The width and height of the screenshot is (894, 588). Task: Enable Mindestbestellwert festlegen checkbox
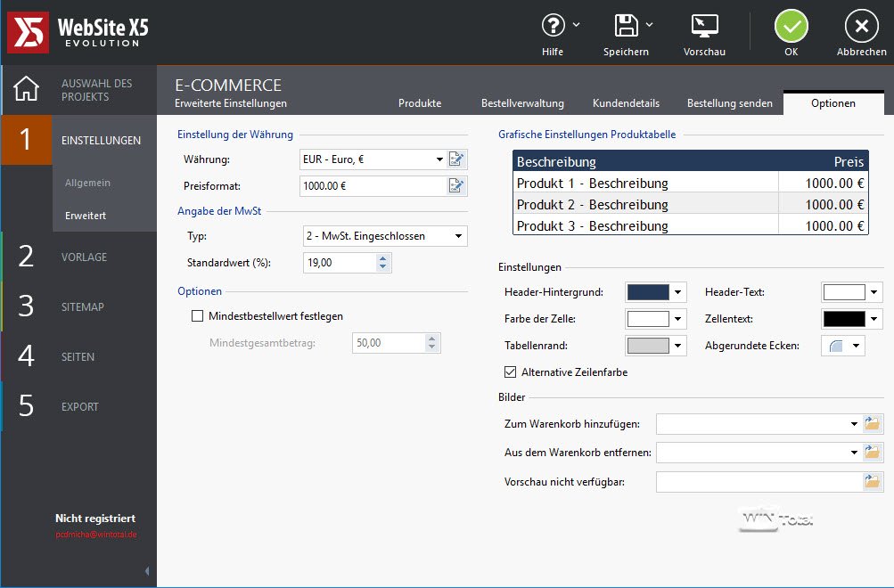click(198, 316)
